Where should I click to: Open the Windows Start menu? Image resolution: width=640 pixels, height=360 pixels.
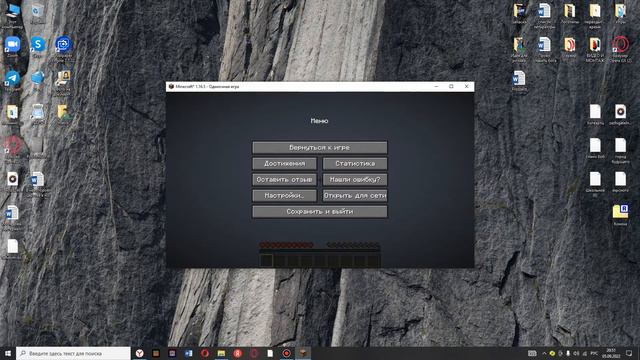coord(8,353)
